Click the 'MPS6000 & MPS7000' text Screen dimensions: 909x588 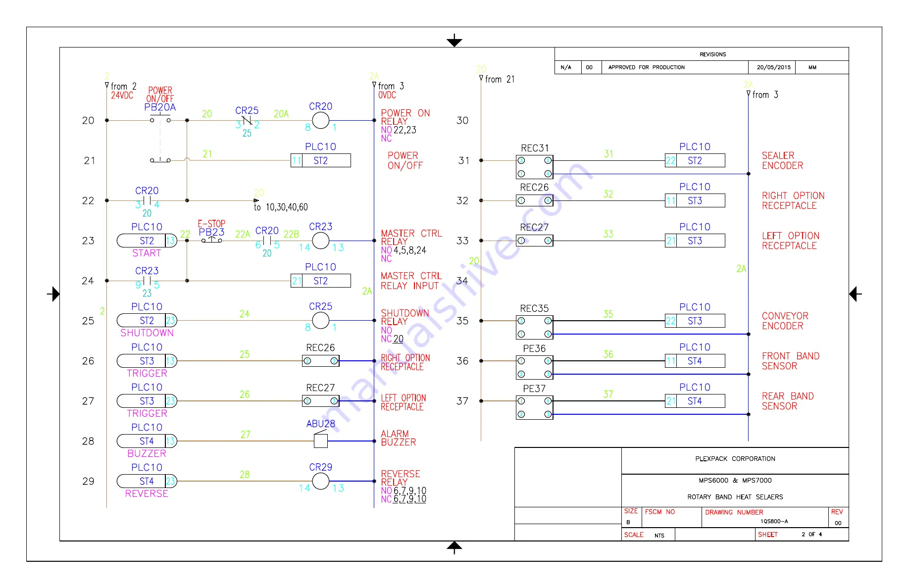(x=735, y=481)
